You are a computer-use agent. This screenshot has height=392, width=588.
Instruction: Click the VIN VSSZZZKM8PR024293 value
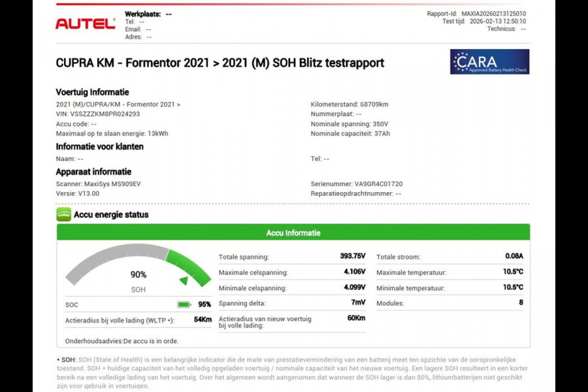105,113
